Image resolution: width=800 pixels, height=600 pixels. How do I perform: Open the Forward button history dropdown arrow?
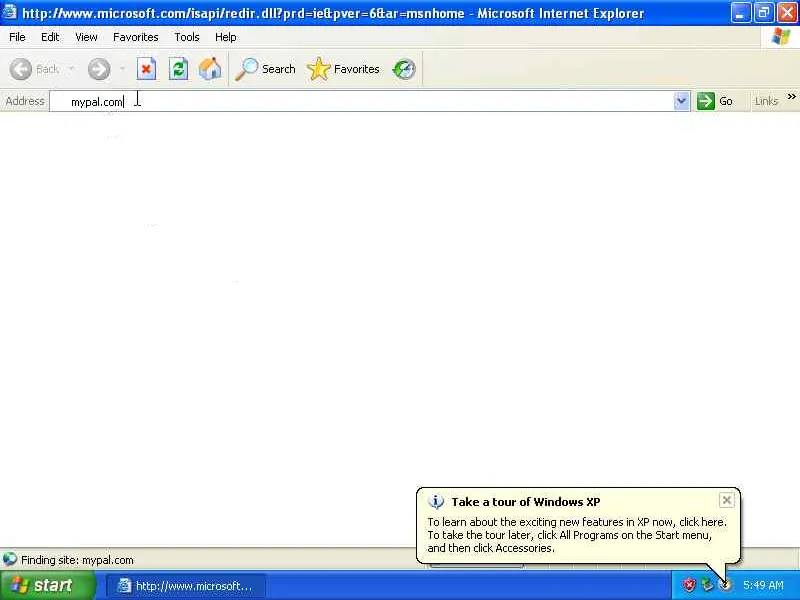point(122,69)
